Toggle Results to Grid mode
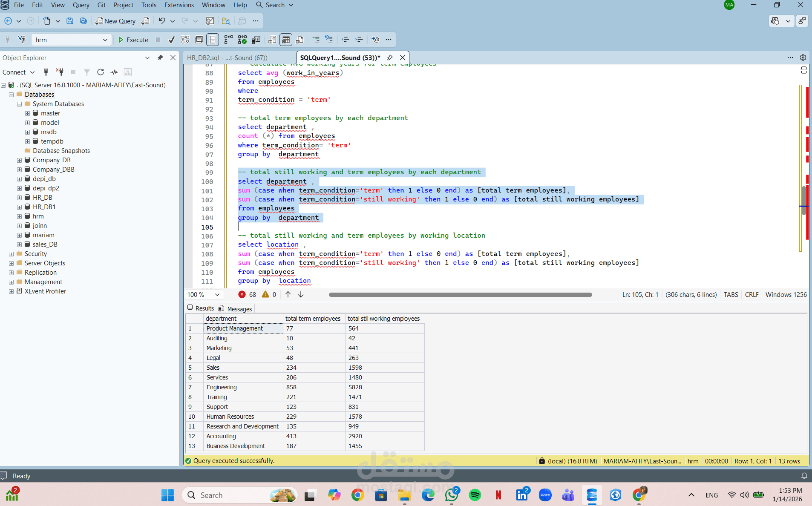The height and width of the screenshot is (506, 812). [286, 40]
